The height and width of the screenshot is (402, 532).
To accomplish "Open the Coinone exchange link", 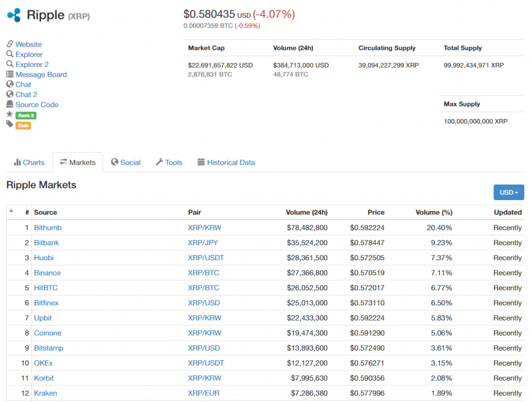I will [x=48, y=333].
